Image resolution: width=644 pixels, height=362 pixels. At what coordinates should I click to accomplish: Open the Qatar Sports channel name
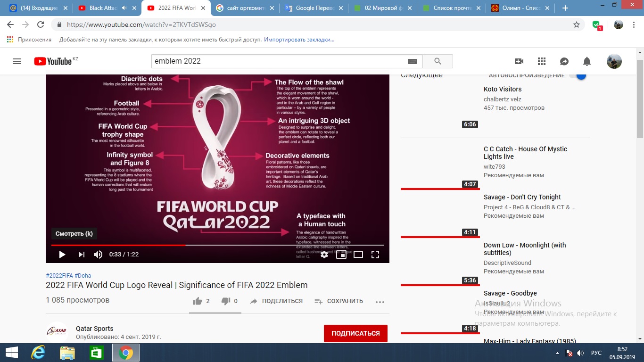coord(95,329)
